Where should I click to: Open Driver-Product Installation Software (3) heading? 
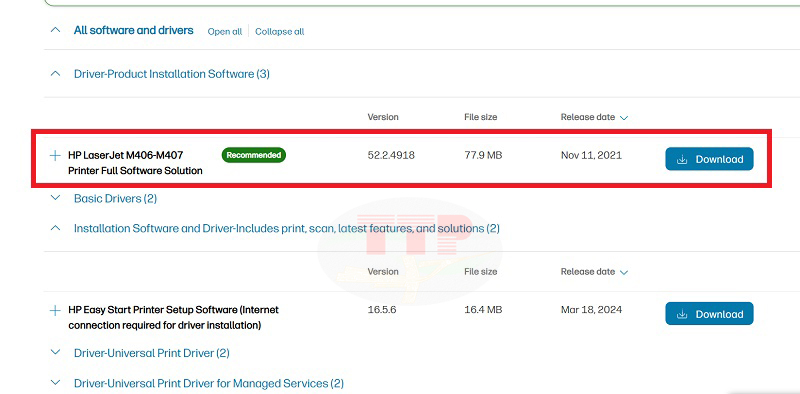(171, 74)
